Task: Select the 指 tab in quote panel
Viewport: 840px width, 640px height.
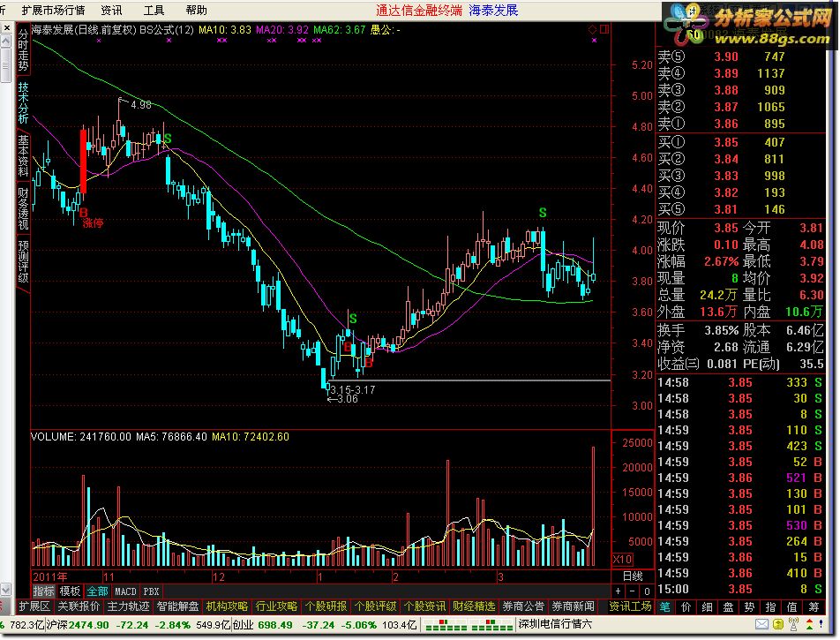Action: [x=771, y=606]
